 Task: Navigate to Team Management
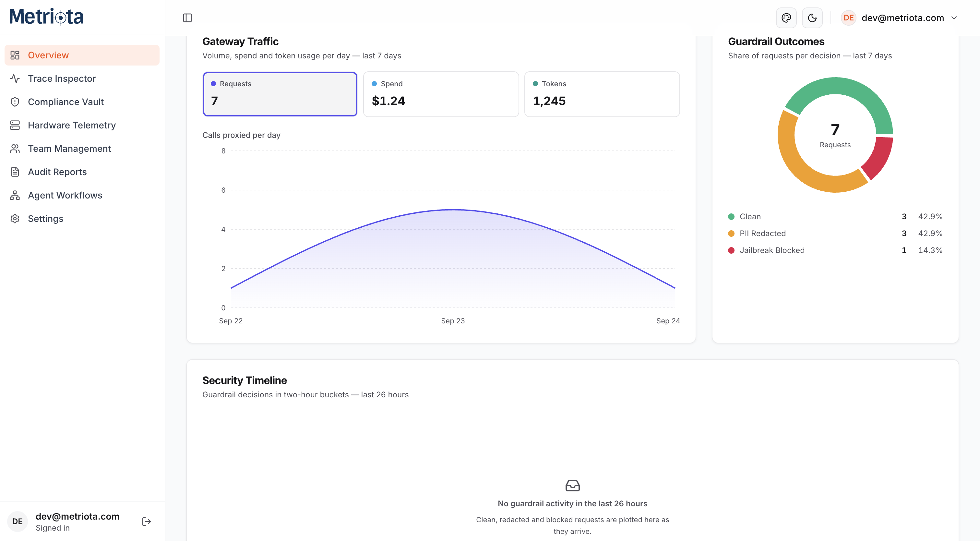[82, 148]
